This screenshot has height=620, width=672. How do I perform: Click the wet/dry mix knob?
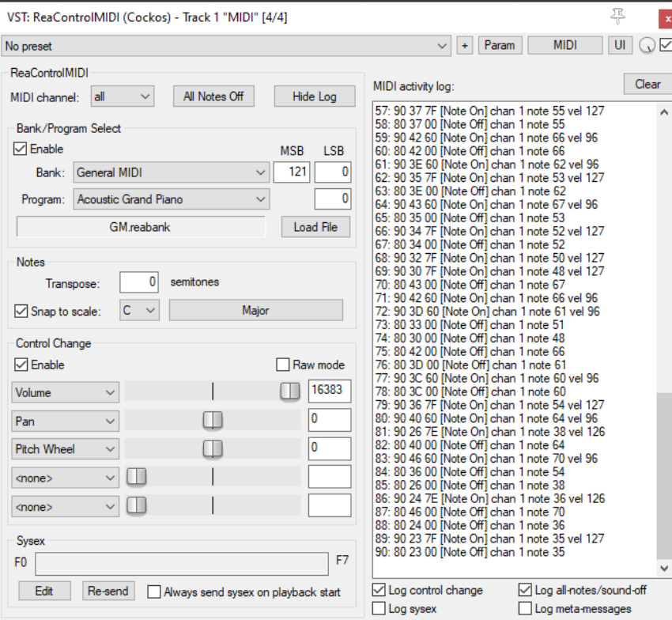tap(647, 45)
